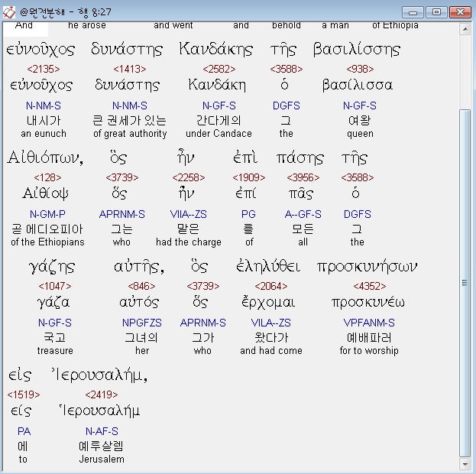The height and width of the screenshot is (474, 476).
Task: Click the Korean gloss 예배파러
Action: (x=369, y=338)
